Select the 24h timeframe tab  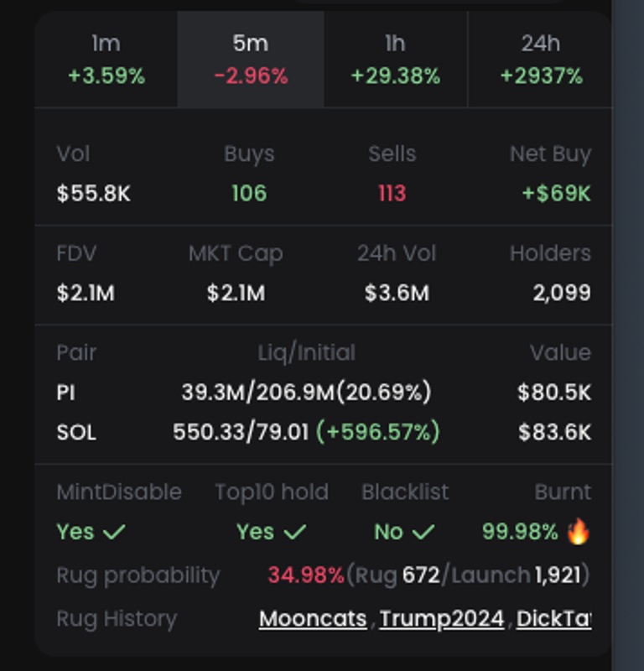(x=541, y=60)
